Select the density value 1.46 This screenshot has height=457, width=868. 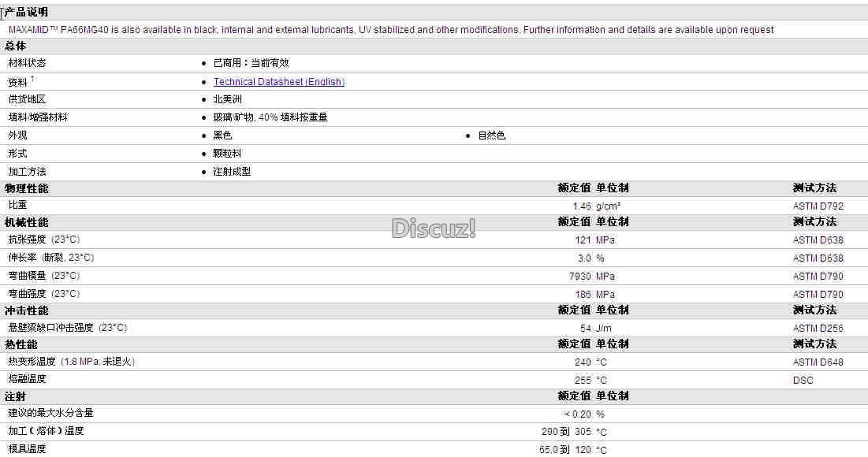point(582,206)
